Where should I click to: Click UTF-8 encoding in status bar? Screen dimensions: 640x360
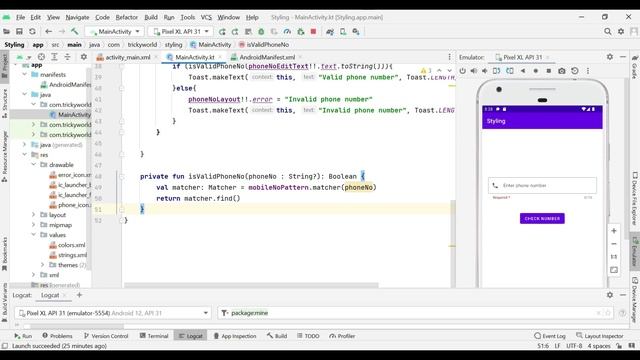tap(574, 346)
